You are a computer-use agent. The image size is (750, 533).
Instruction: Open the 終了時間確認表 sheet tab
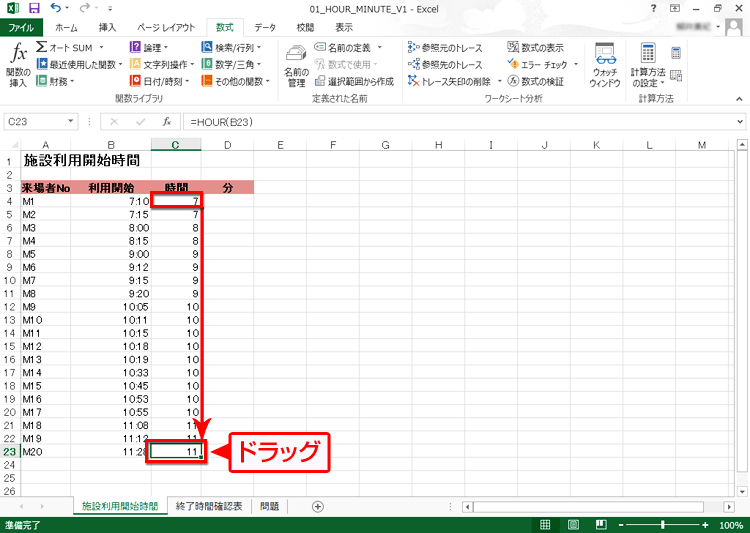point(209,506)
